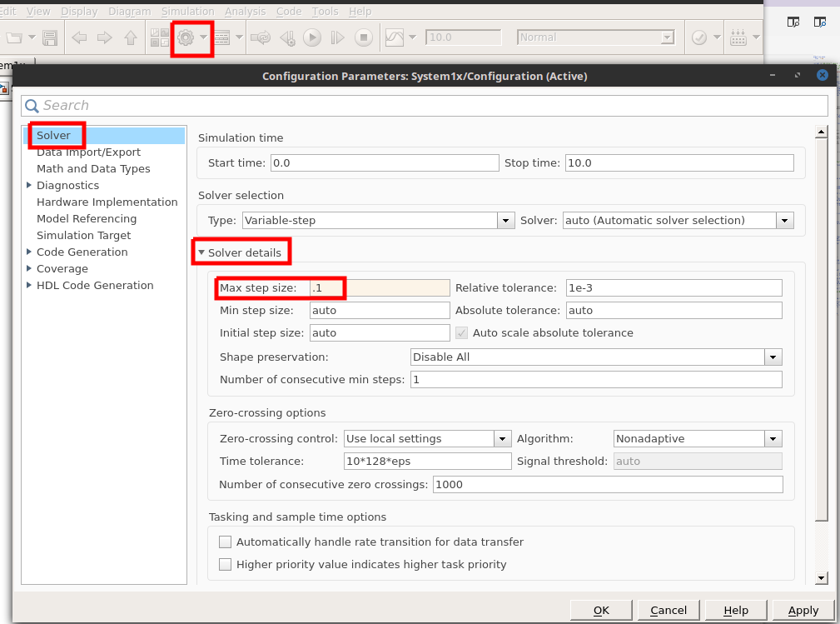Image resolution: width=840 pixels, height=624 pixels.
Task: Click the forward navigation arrow in toolbar
Action: (105, 37)
